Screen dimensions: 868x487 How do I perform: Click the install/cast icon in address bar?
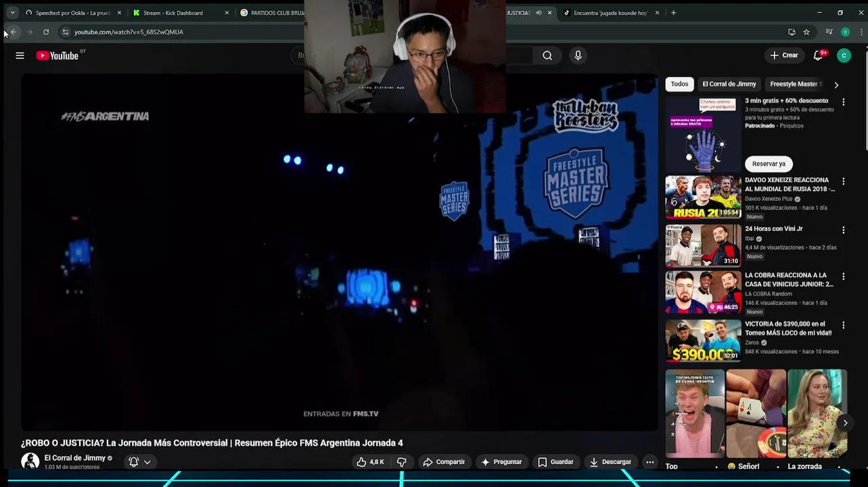pos(792,32)
